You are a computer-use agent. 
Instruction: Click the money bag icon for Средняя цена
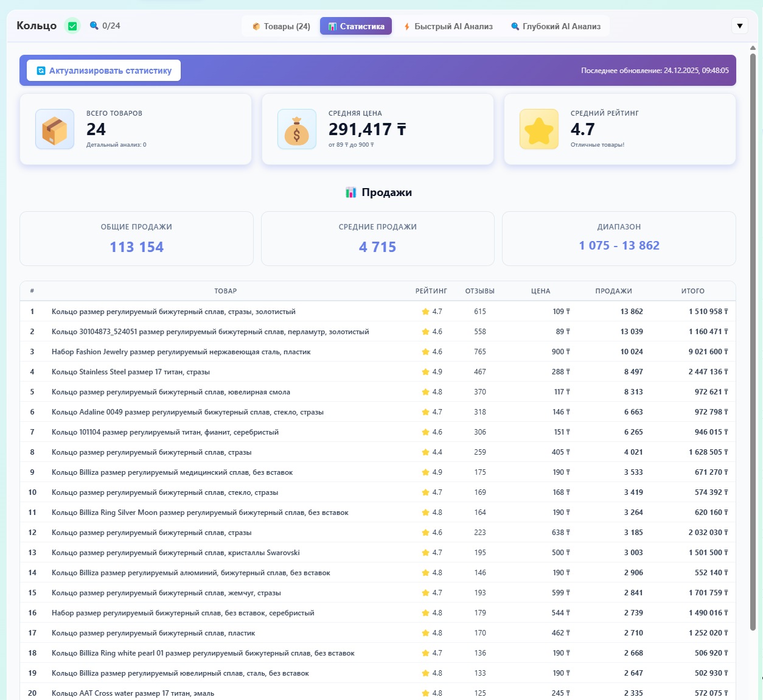tap(297, 129)
